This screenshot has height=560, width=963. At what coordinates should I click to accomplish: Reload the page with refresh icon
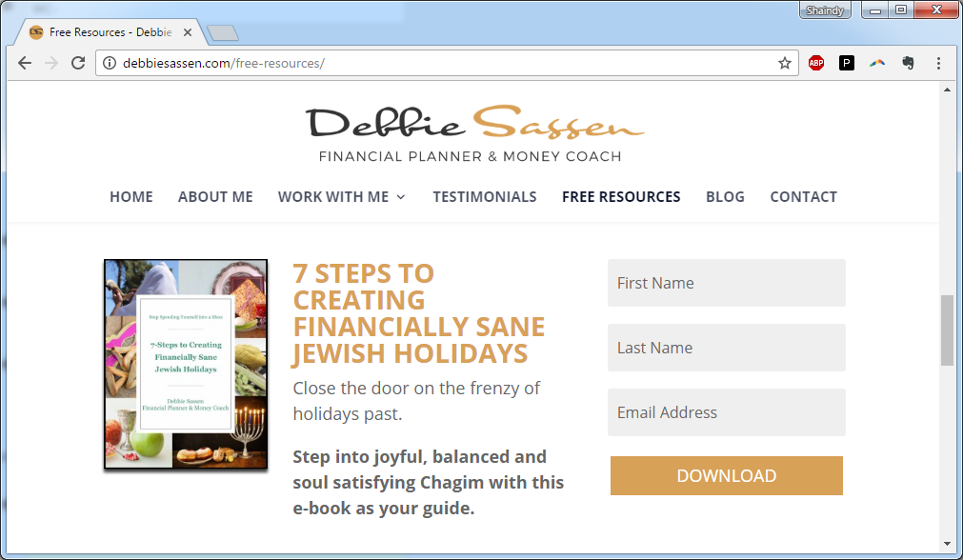[78, 63]
